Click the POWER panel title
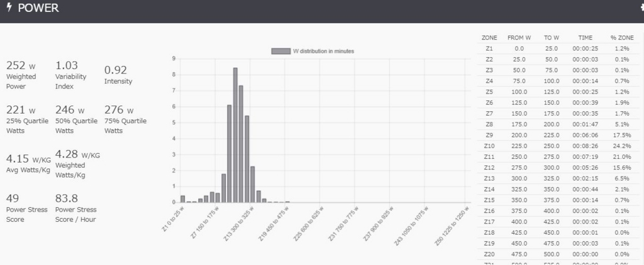 pyautogui.click(x=38, y=8)
